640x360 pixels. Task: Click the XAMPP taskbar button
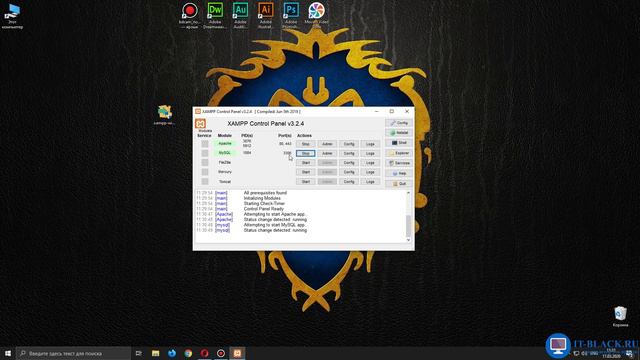tap(237, 353)
